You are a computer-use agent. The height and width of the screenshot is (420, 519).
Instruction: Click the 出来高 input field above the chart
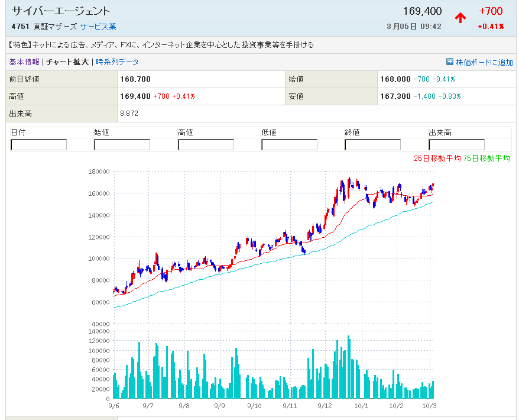tap(456, 145)
